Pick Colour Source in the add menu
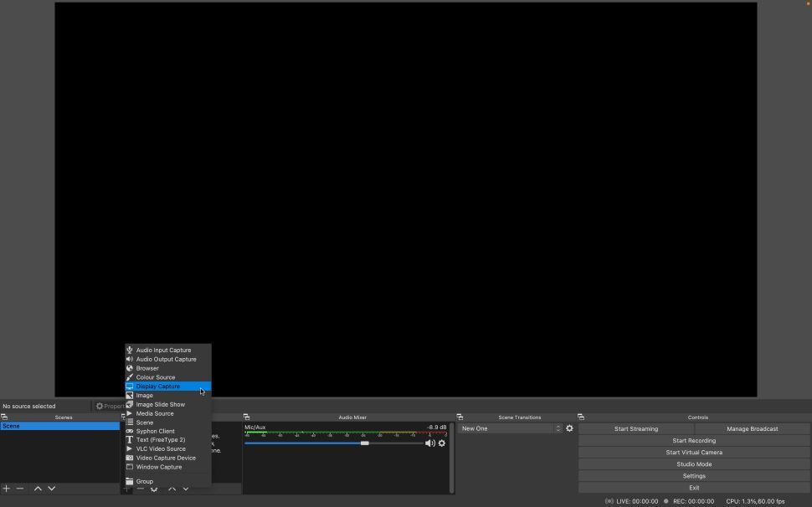 [x=167, y=377]
